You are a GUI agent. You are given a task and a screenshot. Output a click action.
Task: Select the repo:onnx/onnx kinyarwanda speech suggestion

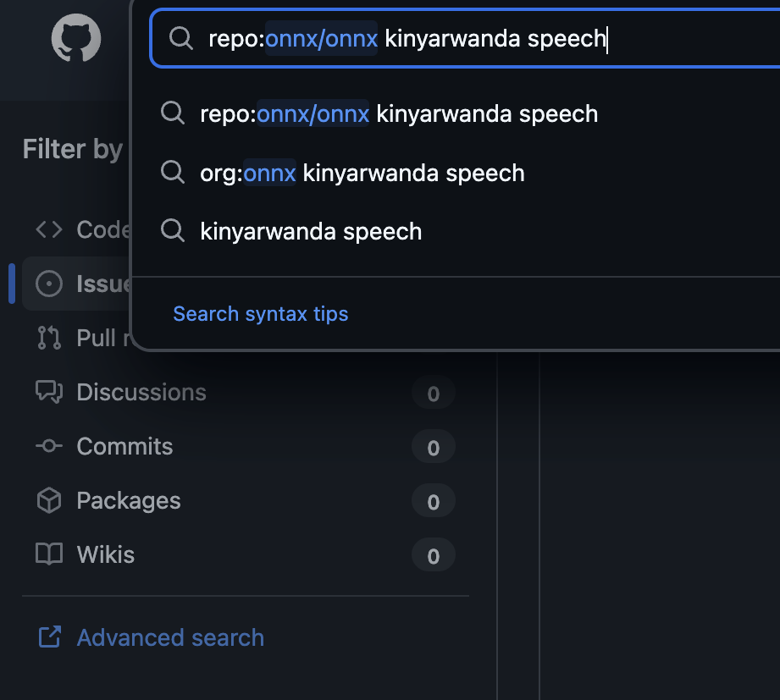point(399,113)
